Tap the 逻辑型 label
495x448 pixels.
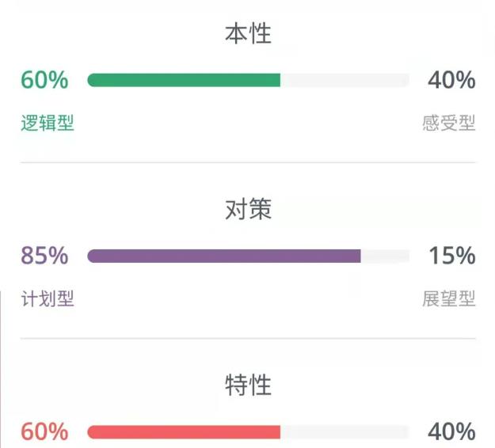48,123
